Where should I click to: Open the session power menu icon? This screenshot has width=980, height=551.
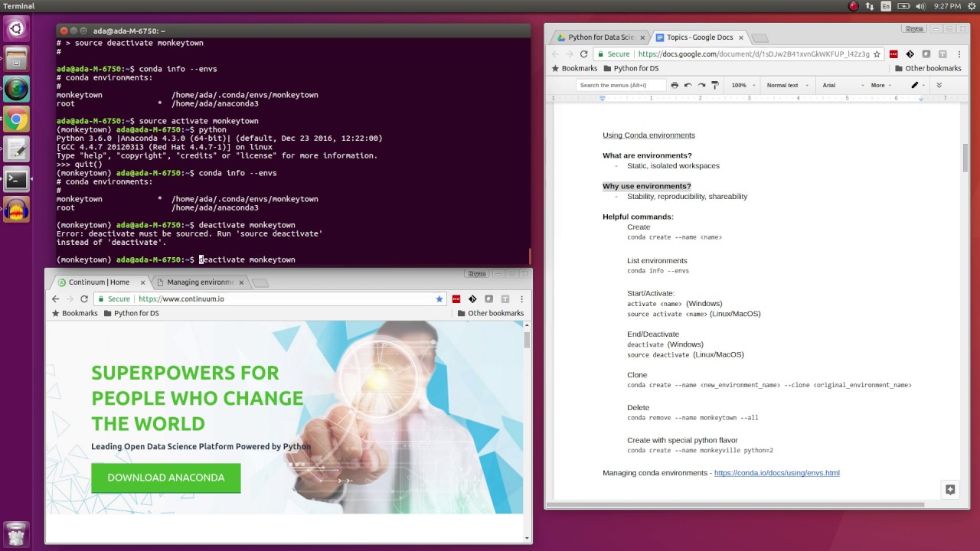pyautogui.click(x=970, y=6)
